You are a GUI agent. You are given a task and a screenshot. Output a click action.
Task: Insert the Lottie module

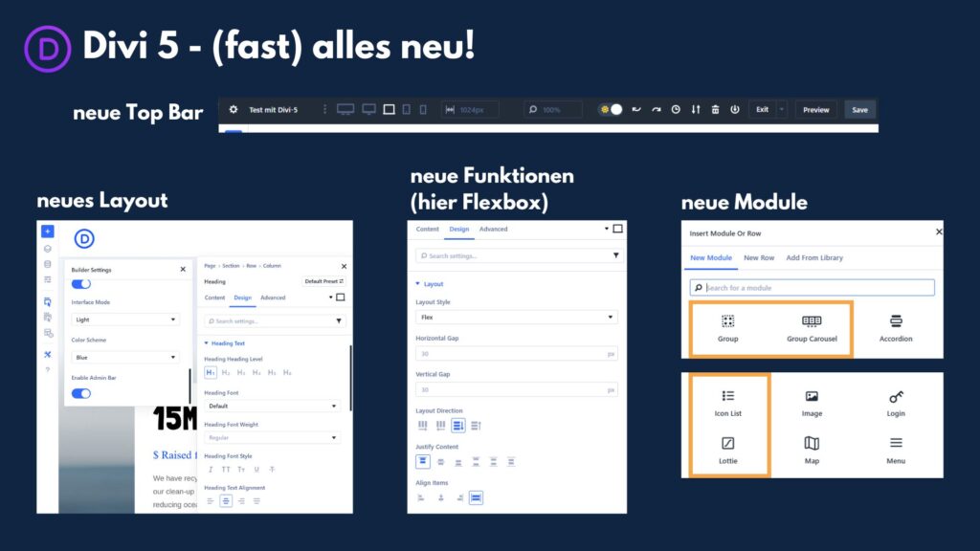coord(727,450)
